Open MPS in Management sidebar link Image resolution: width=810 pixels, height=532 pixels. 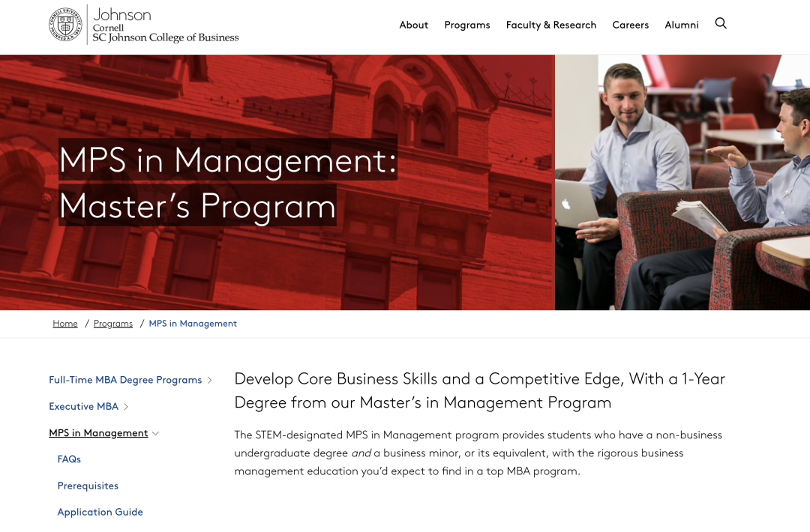[98, 433]
